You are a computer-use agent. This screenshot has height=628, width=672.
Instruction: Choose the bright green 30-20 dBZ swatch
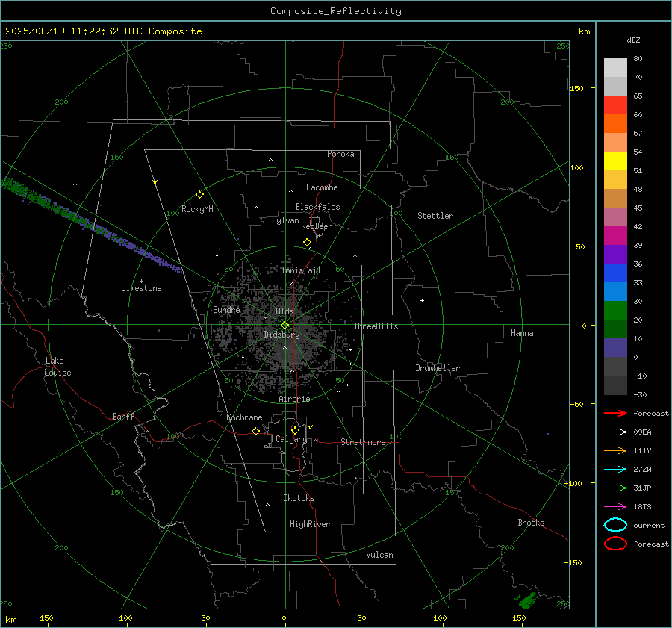615,311
